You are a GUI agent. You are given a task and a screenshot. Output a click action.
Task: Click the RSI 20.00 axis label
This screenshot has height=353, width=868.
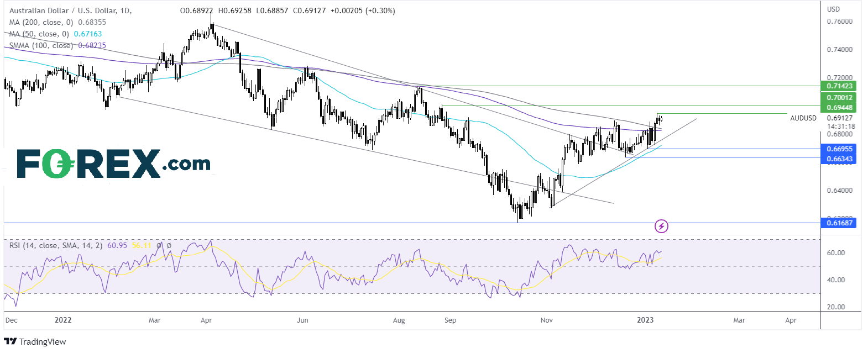(x=835, y=307)
